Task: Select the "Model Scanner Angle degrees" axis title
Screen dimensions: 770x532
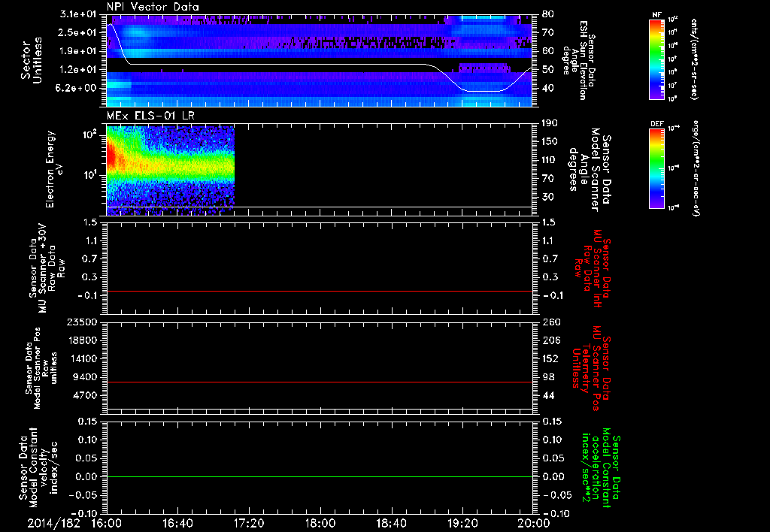Action: 590,170
